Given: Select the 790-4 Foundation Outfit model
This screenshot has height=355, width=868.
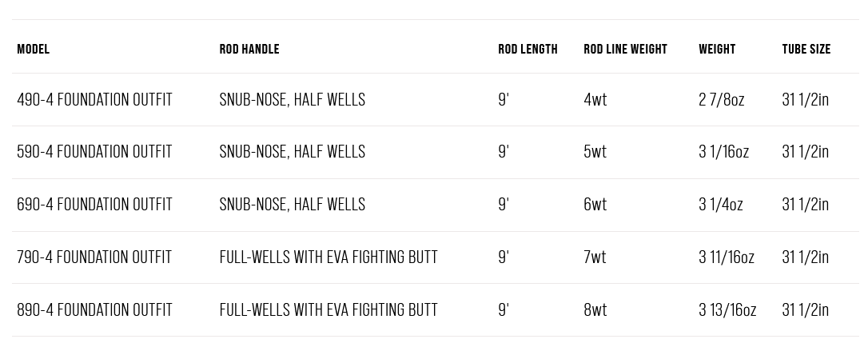Looking at the screenshot, I should pos(94,257).
